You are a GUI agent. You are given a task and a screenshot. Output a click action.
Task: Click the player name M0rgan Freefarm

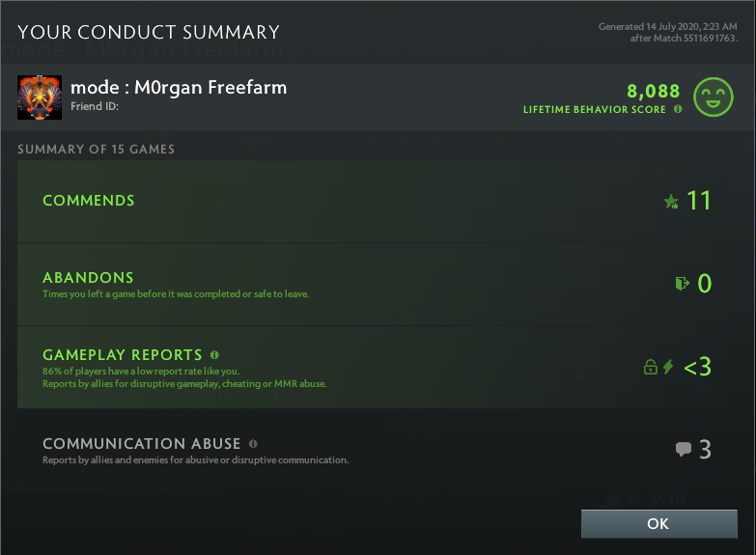(179, 88)
